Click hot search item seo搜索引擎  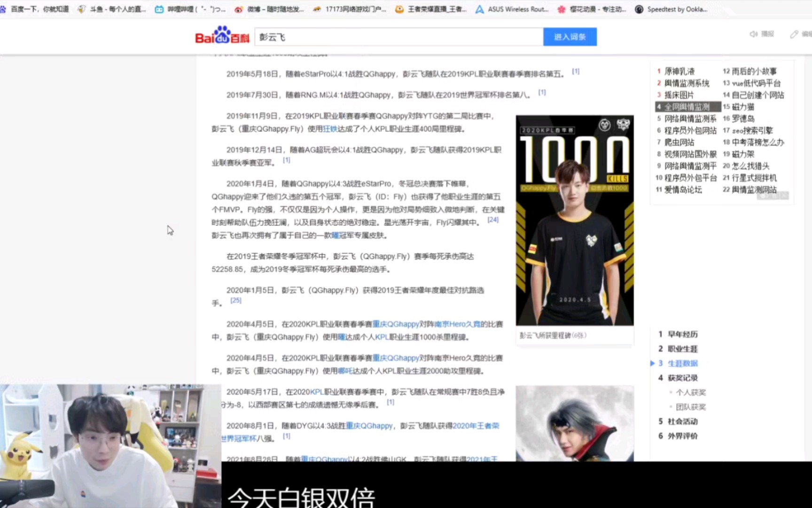click(752, 130)
